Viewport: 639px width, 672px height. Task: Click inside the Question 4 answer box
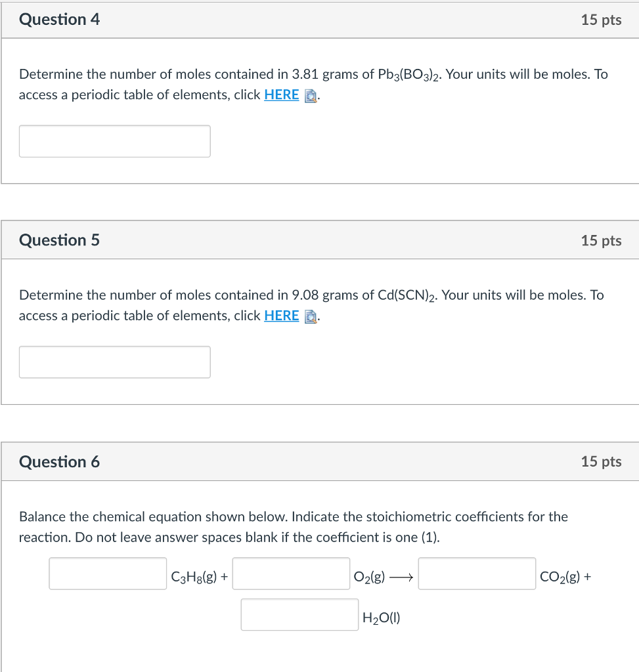[x=114, y=140]
